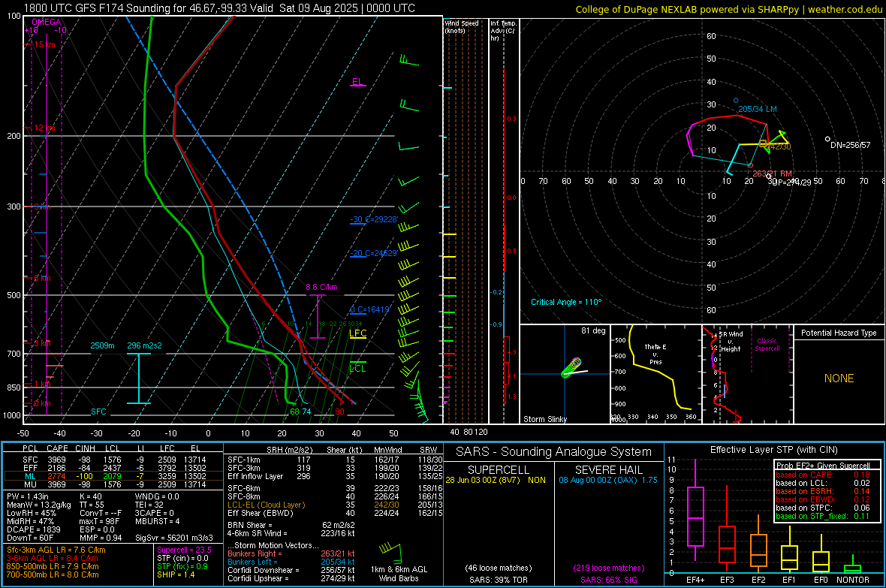Click the green 'STP (fix) = 0.9' value
The width and height of the screenshot is (886, 588).
[x=182, y=566]
